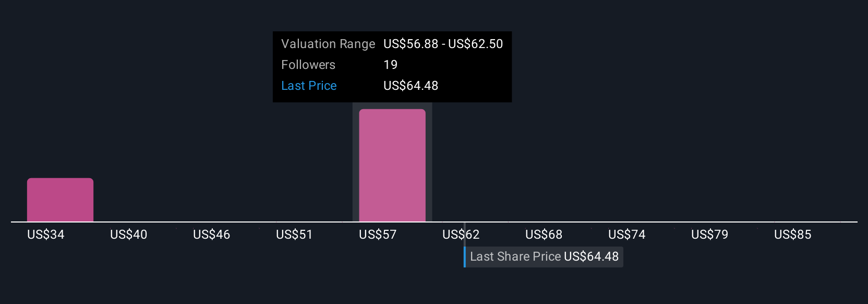
Task: Click the Followers count 19
Action: pos(390,65)
